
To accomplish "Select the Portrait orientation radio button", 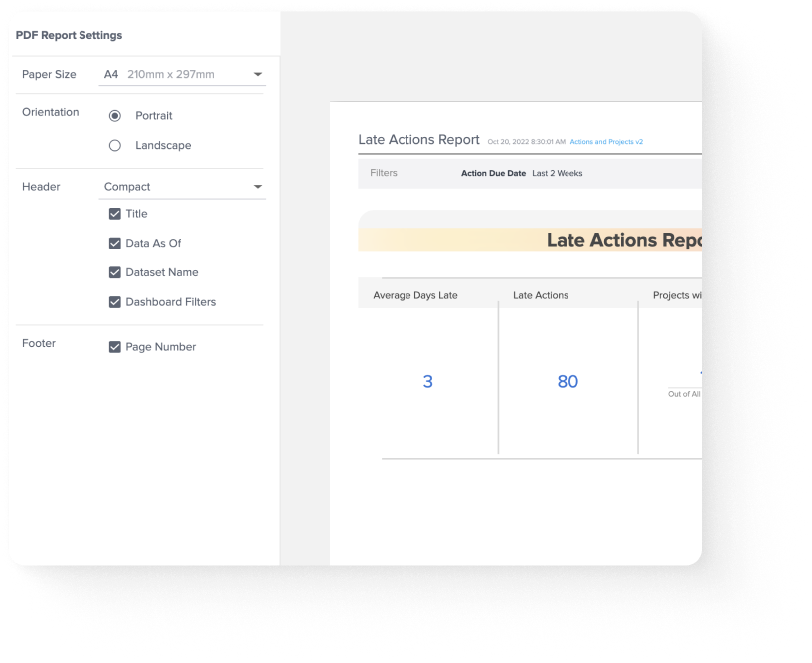I will tap(115, 116).
